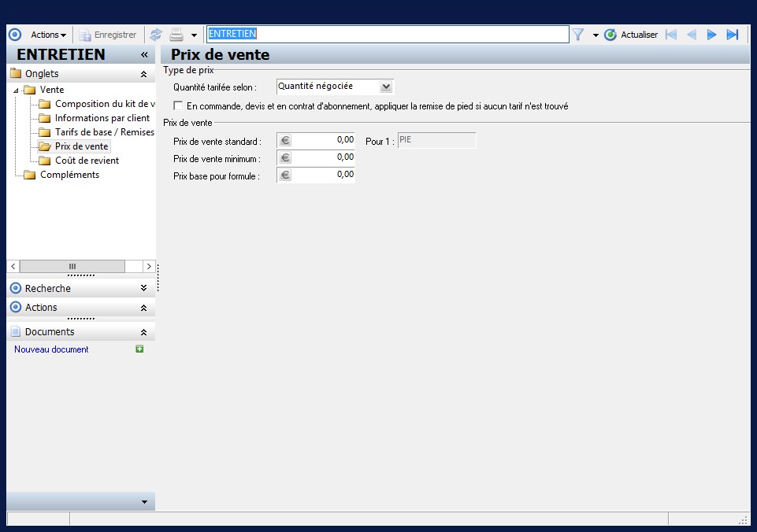Click the refresh arrows toolbar icon
The image size is (757, 532).
(x=155, y=35)
